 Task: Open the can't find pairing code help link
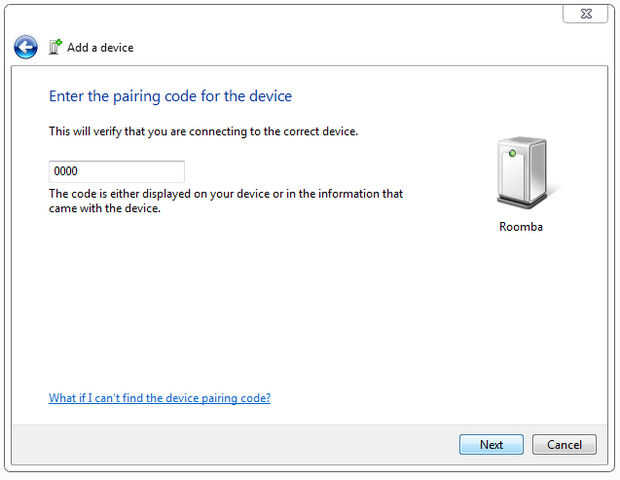pos(160,398)
